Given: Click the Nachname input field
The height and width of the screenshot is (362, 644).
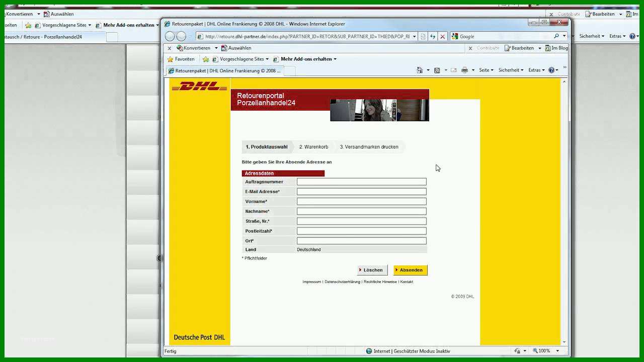Looking at the screenshot, I should click(362, 211).
